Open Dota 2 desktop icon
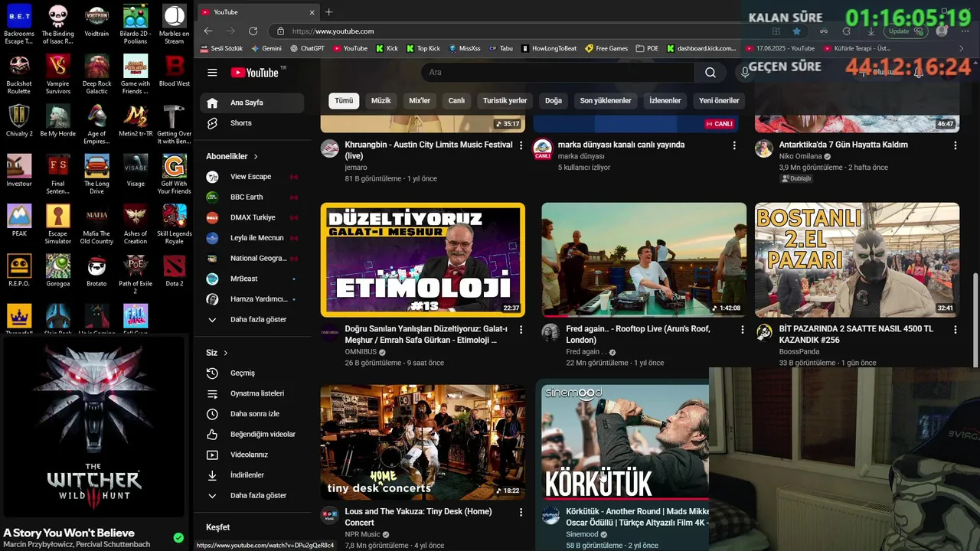980x551 pixels. click(x=175, y=270)
